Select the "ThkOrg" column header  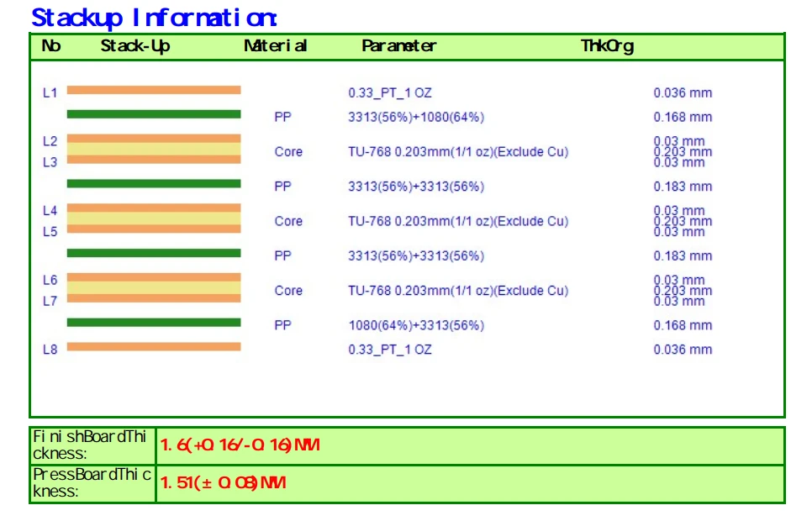(607, 46)
